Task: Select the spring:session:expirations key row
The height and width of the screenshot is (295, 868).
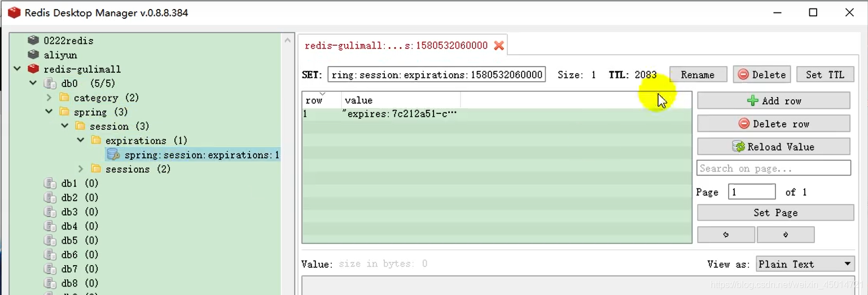Action: coord(194,155)
